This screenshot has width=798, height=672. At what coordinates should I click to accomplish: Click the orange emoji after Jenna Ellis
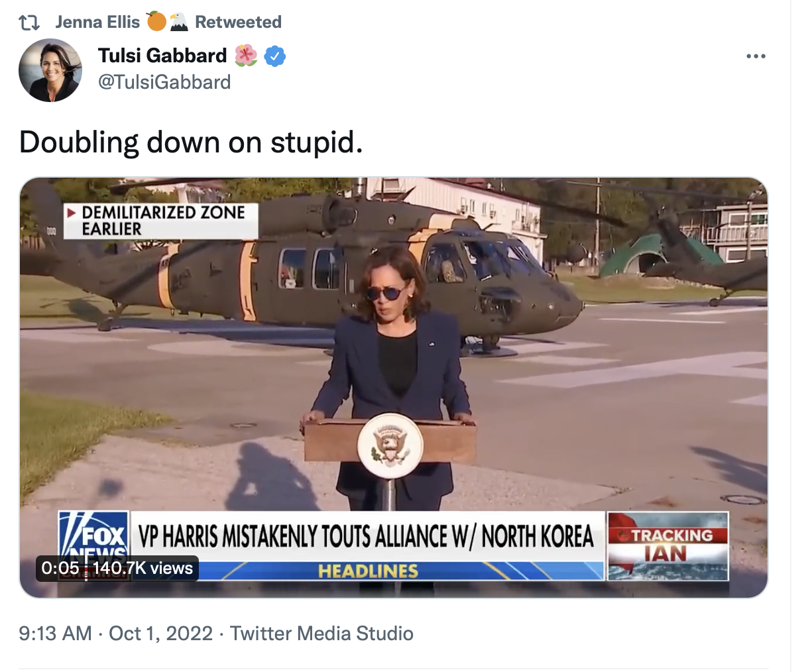pyautogui.click(x=156, y=22)
